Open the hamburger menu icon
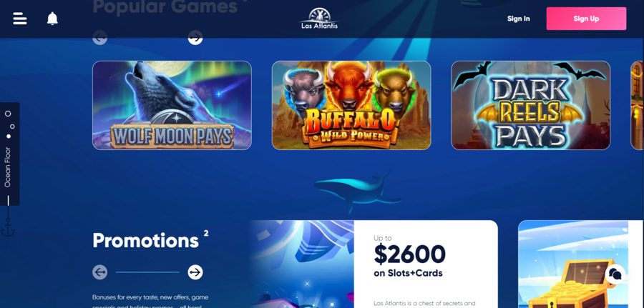644x308 pixels. pyautogui.click(x=20, y=19)
